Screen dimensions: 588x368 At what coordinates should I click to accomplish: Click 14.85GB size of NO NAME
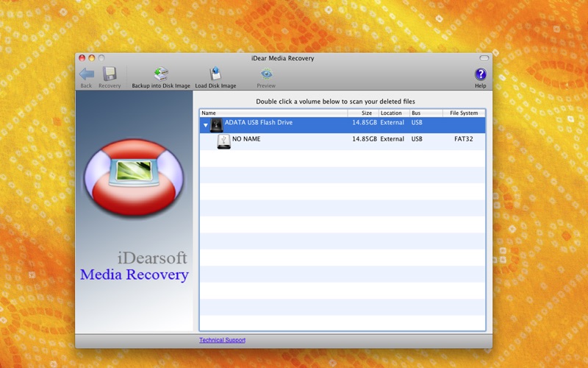coord(365,139)
